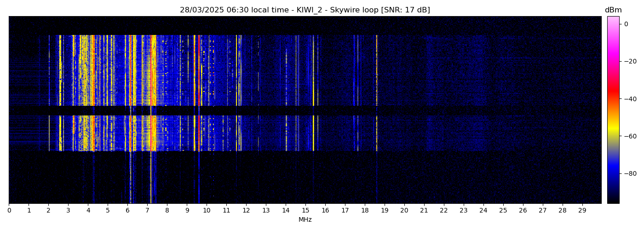
Task: Click the red-orange signal band near 7.3 MHz
Action: click(153, 69)
